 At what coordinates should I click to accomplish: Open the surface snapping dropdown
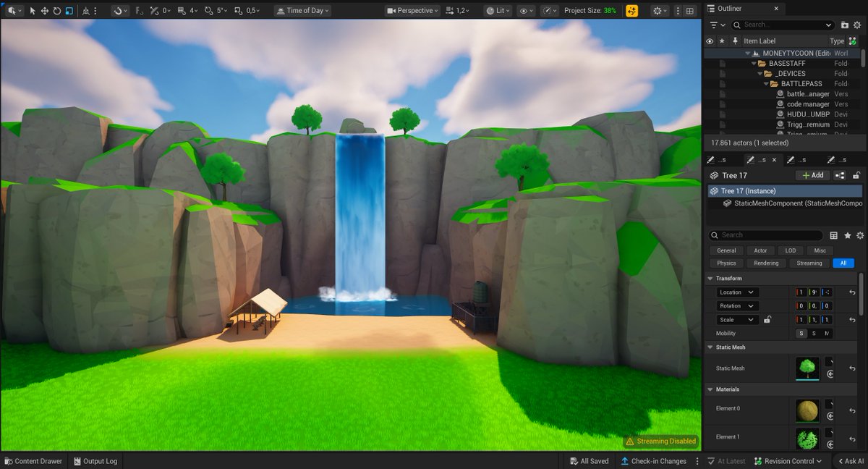[x=121, y=11]
